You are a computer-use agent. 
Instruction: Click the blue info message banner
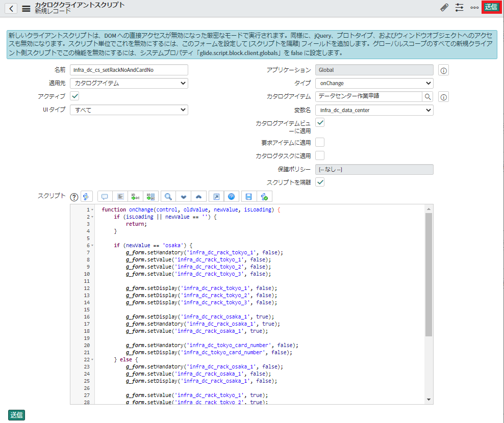click(252, 44)
